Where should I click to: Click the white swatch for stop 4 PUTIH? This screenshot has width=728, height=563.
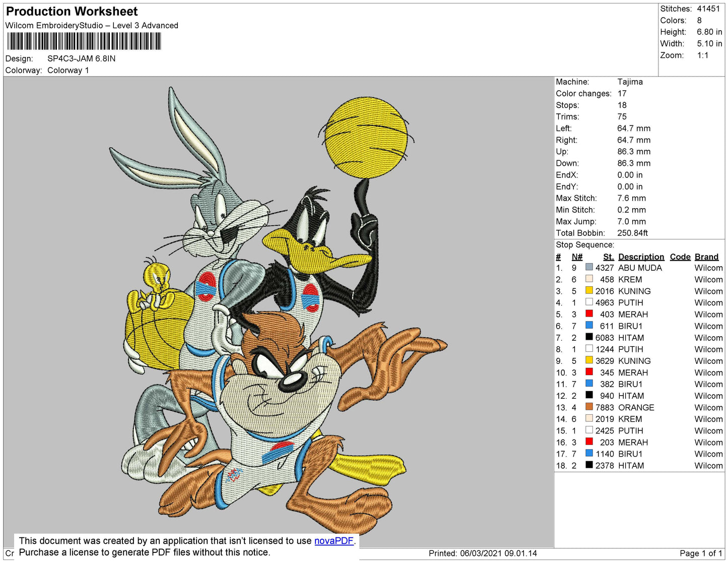589,302
